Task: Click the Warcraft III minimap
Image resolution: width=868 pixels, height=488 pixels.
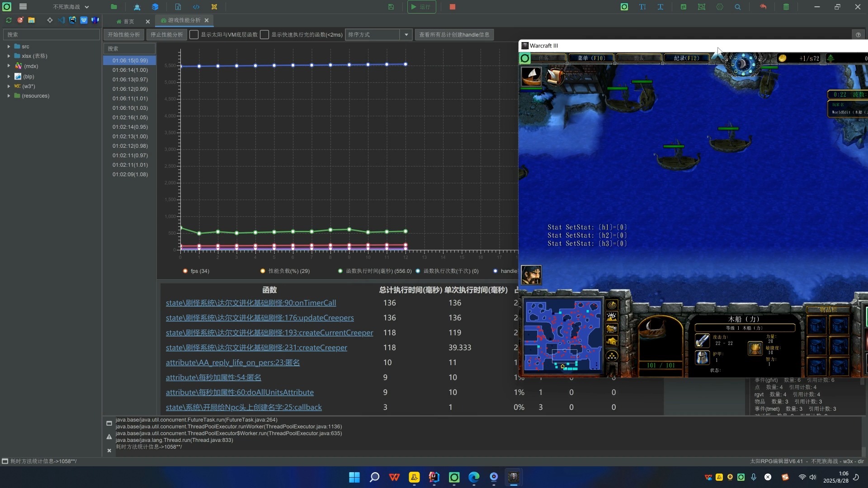Action: pyautogui.click(x=563, y=337)
